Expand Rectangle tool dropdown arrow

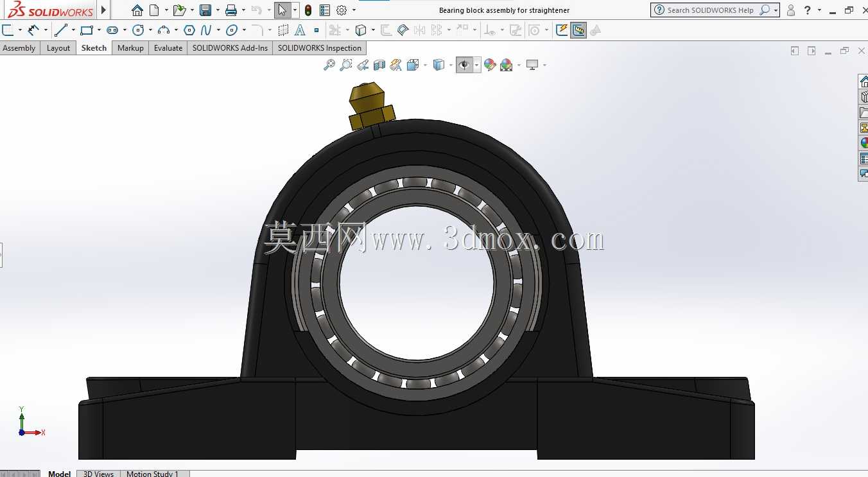pos(99,30)
